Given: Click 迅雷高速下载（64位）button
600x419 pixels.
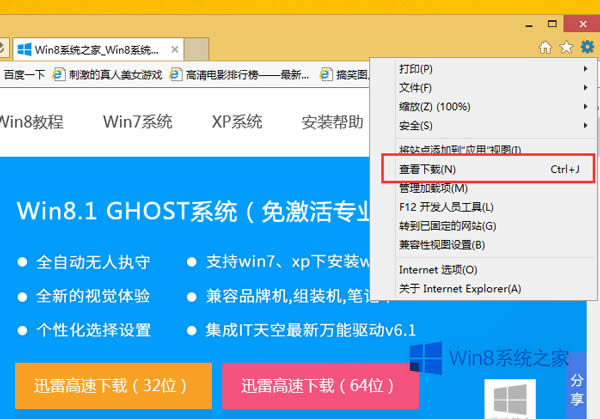Looking at the screenshot, I should click(x=320, y=386).
